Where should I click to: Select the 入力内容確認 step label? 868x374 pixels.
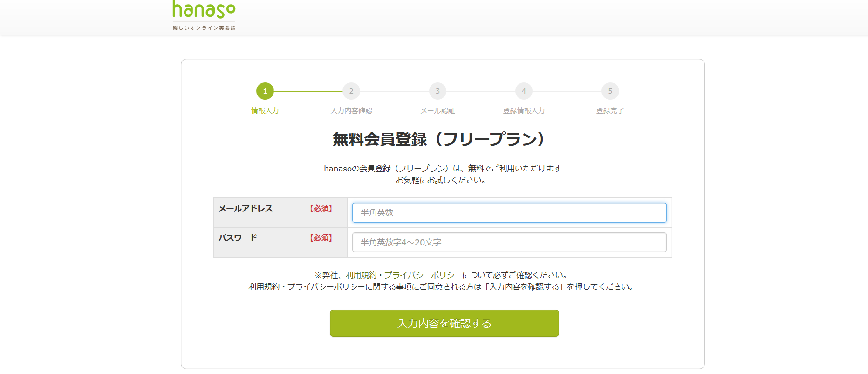pyautogui.click(x=351, y=111)
